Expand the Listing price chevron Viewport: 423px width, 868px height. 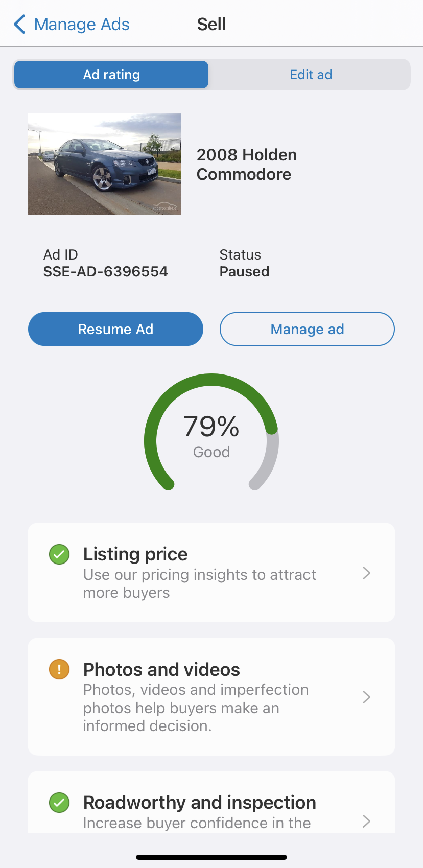pos(366,573)
